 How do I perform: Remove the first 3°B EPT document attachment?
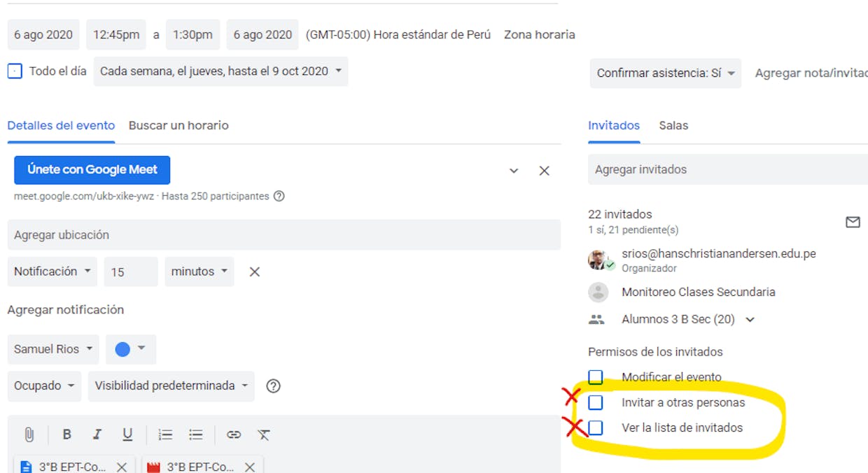click(x=121, y=467)
